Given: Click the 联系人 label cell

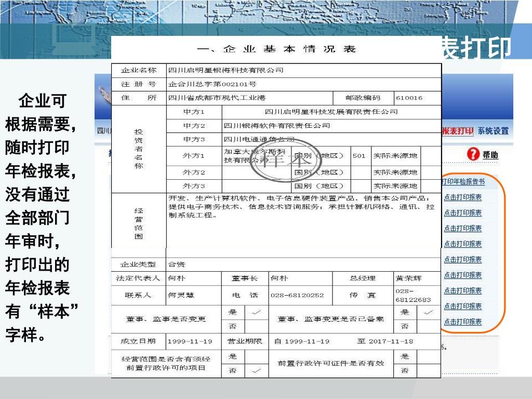Looking at the screenshot, I should 139,295.
